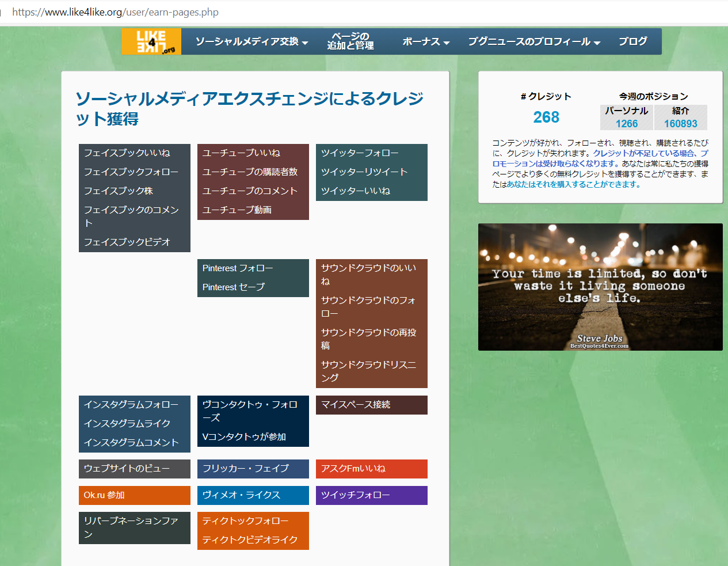Click アスクFmいいね button
This screenshot has height=566, width=728.
pyautogui.click(x=372, y=469)
